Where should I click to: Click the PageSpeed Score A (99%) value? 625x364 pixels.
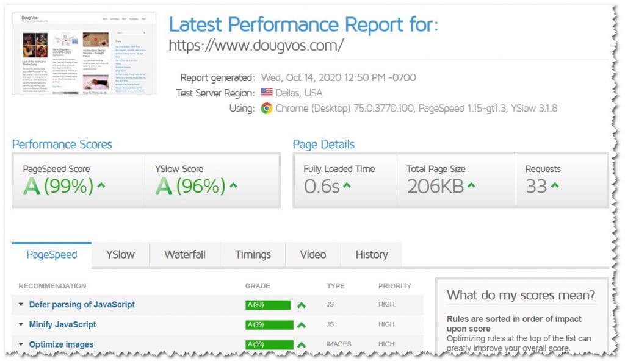tap(58, 186)
